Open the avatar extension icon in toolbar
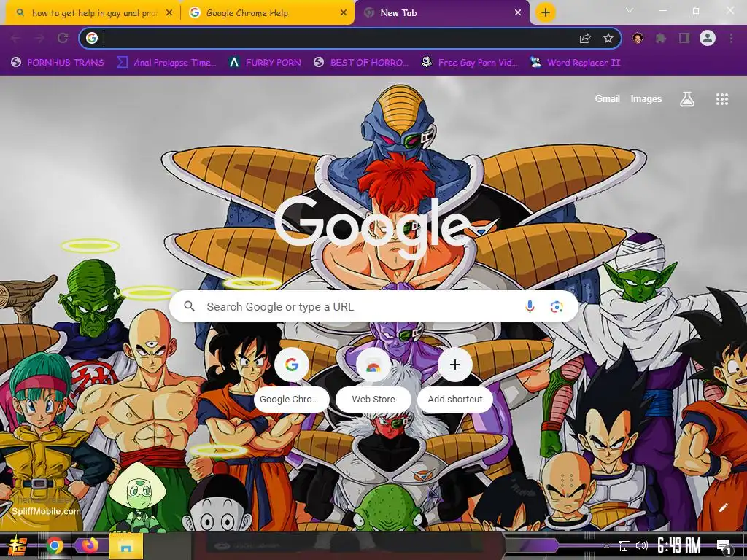Screen dimensions: 747x560 pos(638,38)
